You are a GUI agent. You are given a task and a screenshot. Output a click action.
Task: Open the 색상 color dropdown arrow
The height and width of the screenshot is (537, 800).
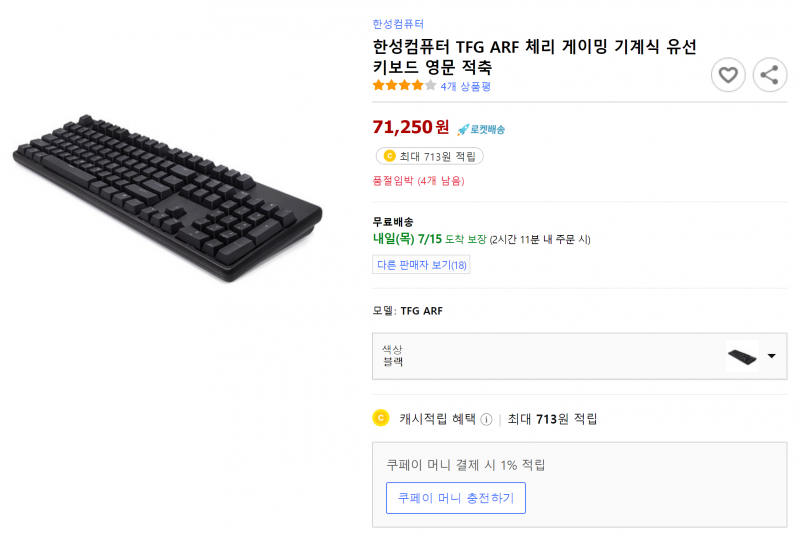(x=771, y=356)
